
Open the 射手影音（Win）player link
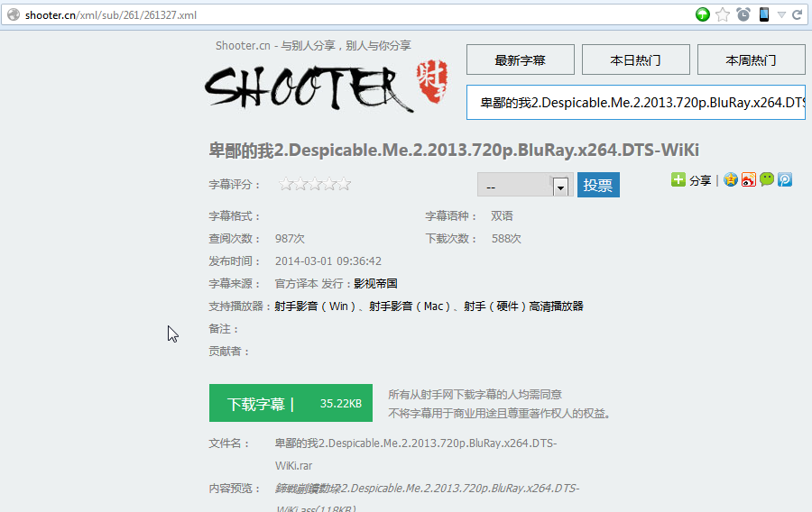(316, 306)
